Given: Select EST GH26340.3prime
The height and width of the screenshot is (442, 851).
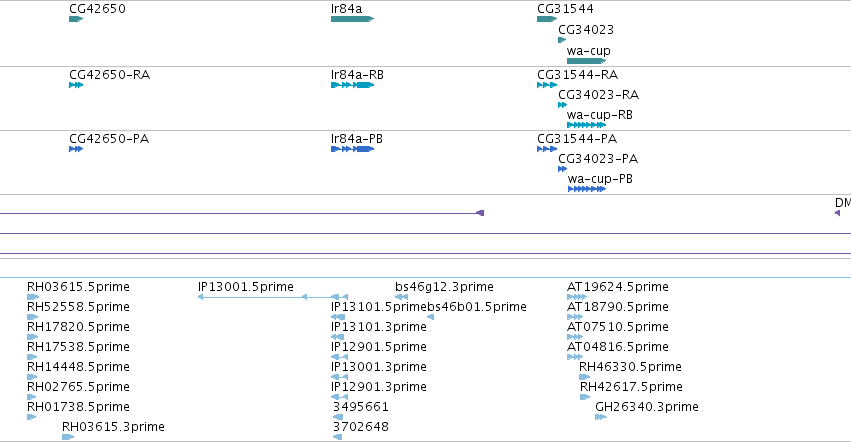Looking at the screenshot, I should (646, 407).
